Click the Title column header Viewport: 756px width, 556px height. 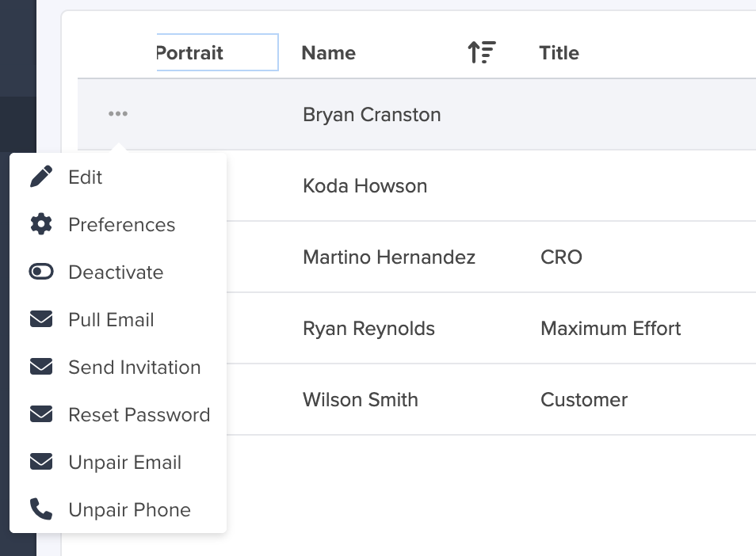559,52
